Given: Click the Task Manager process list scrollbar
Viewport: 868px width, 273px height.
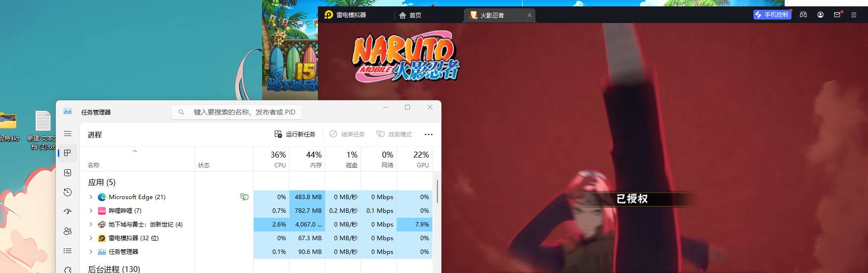Looking at the screenshot, I should 437,192.
